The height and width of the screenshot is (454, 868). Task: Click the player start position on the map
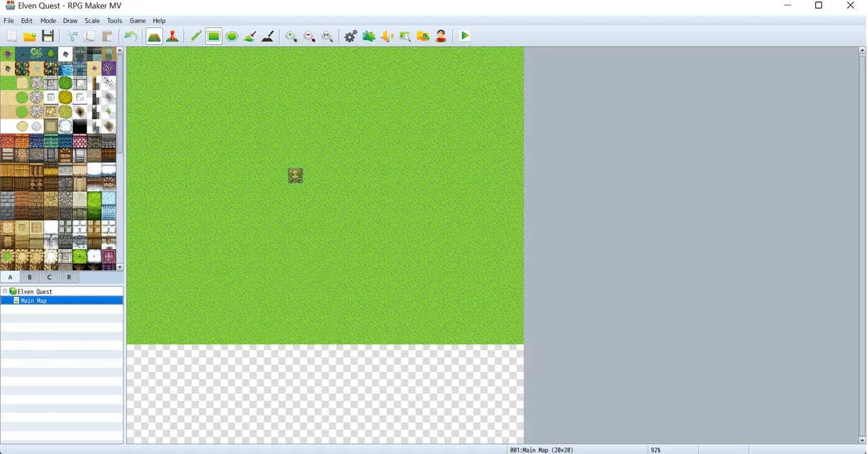pos(296,176)
